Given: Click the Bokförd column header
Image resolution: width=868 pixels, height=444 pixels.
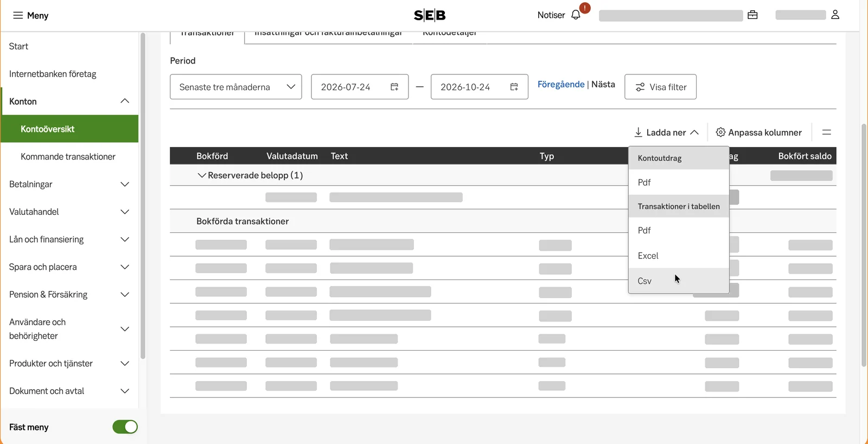Looking at the screenshot, I should coord(212,156).
